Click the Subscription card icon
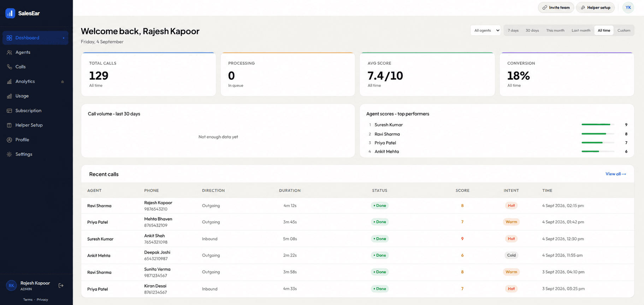Screen dimensions: 644x305 tap(9, 111)
